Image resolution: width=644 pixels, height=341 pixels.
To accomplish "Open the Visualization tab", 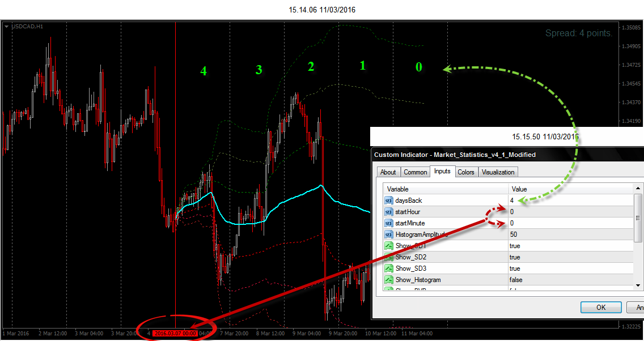I will coord(498,172).
